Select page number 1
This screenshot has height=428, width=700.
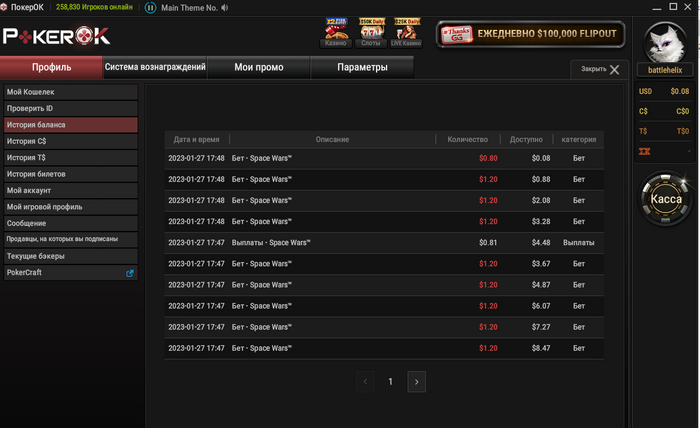(390, 382)
